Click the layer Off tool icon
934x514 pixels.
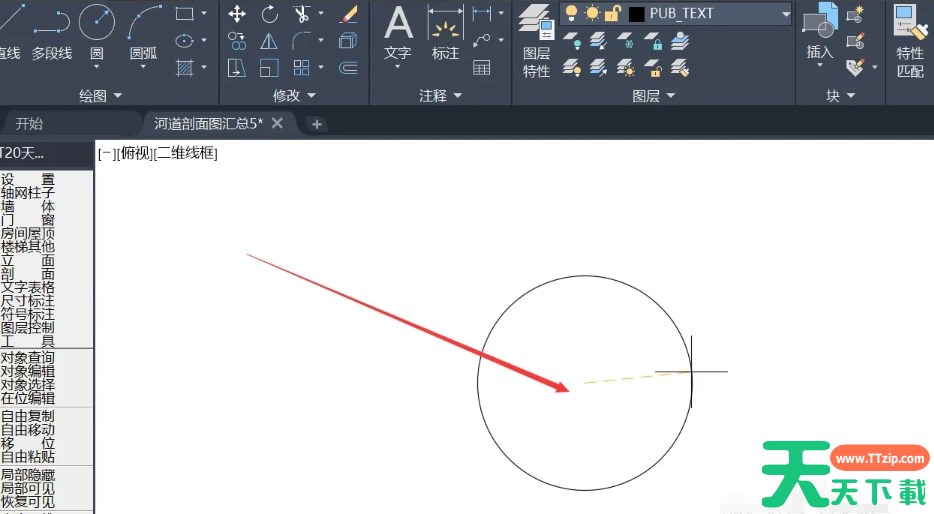point(572,41)
